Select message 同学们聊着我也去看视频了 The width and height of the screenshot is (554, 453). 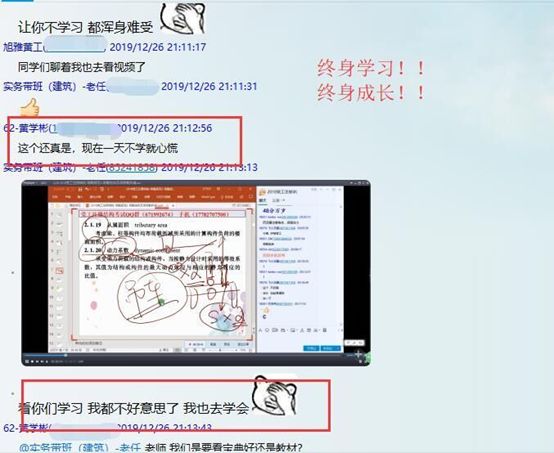(x=82, y=67)
